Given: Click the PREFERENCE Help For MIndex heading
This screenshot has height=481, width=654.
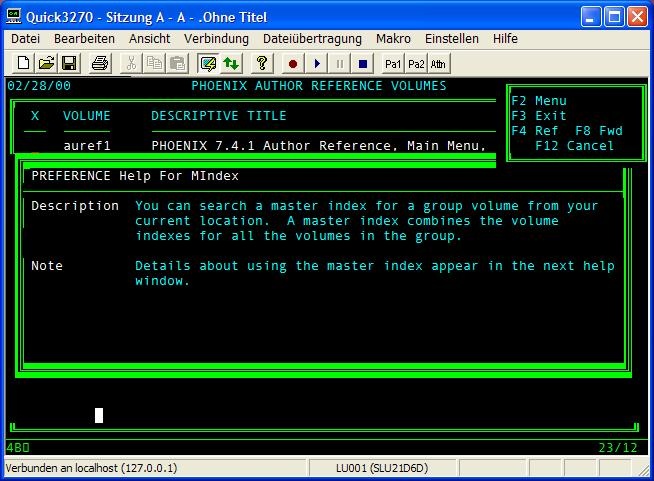Looking at the screenshot, I should [135, 176].
